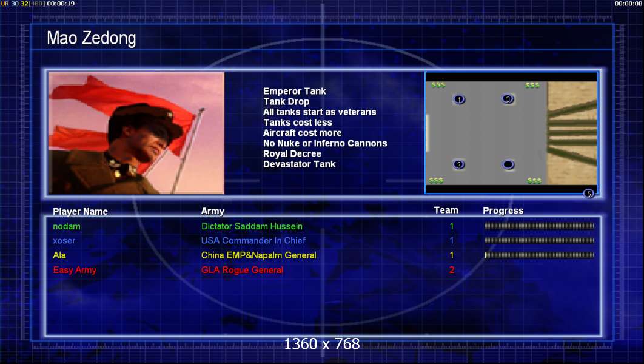Click marker 5 at the map preview corner
Screen dimensions: 644x364
(x=589, y=194)
